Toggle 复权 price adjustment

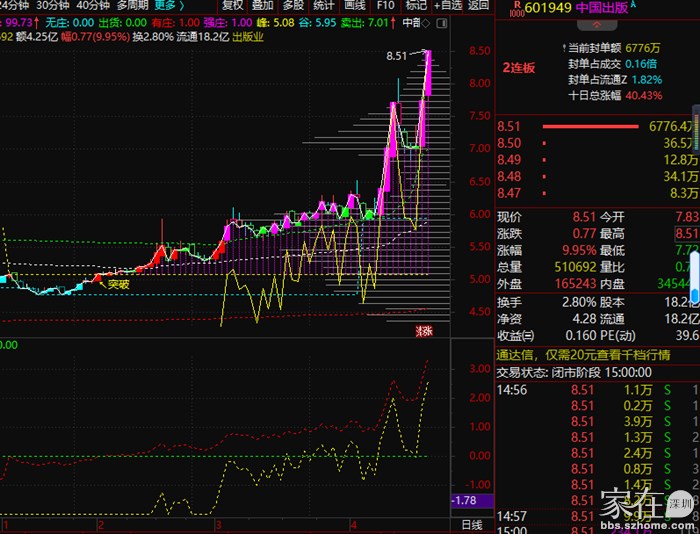pyautogui.click(x=233, y=6)
